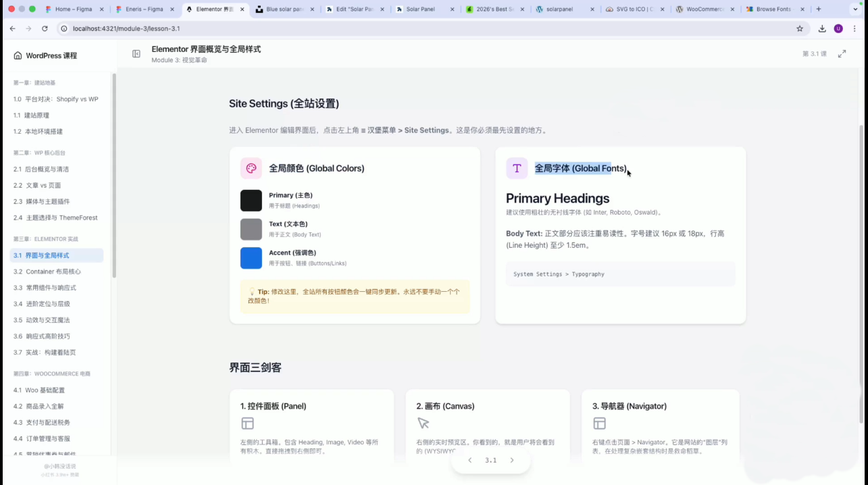Close the Home – Figma tab
This screenshot has height=485, width=868.
(x=101, y=9)
